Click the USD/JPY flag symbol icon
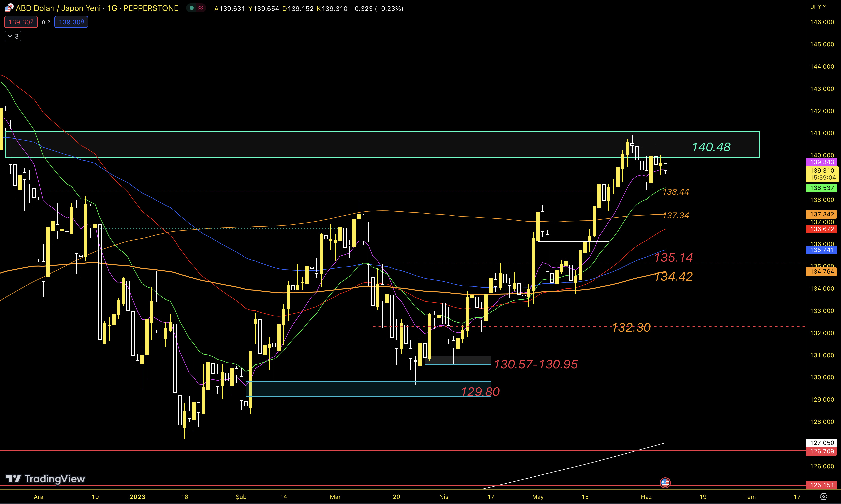 click(x=9, y=8)
